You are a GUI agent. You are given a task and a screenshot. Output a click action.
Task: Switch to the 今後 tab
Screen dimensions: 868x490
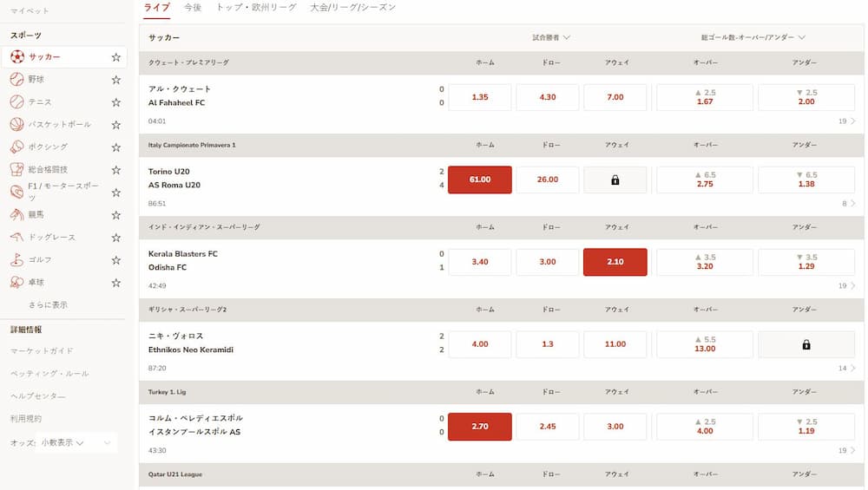pos(193,8)
